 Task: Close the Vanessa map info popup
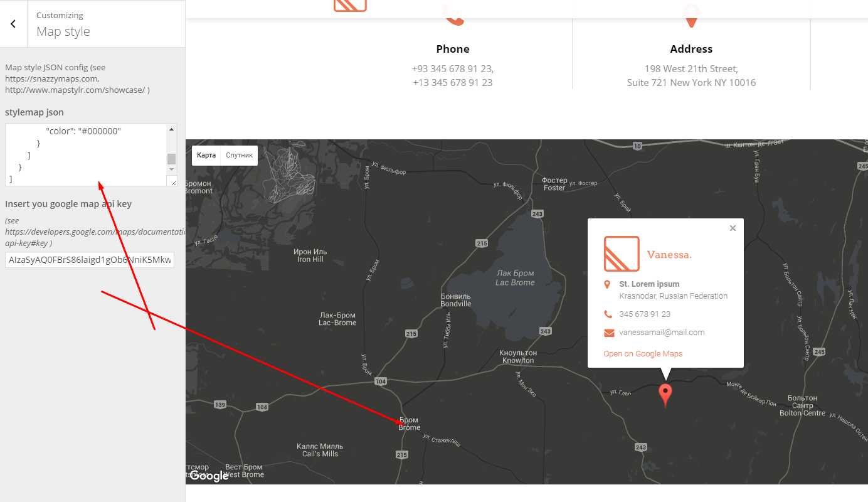pyautogui.click(x=733, y=228)
